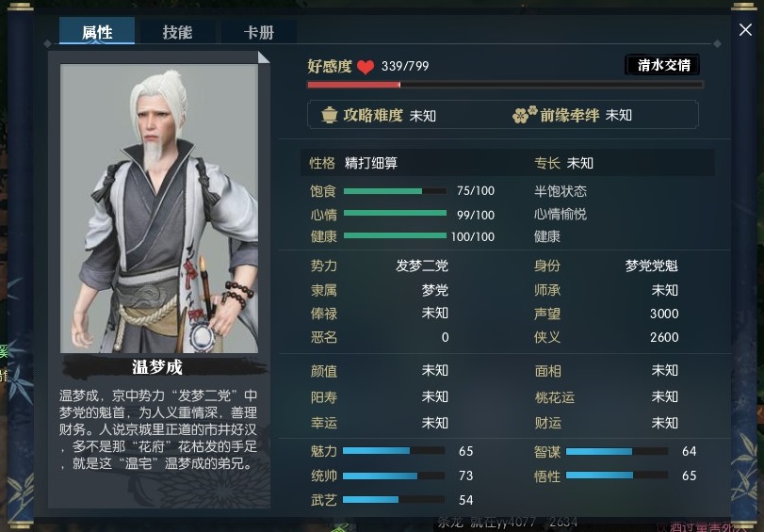Click the red 好感度 progress bar
Image resolution: width=764 pixels, height=532 pixels.
(x=505, y=85)
